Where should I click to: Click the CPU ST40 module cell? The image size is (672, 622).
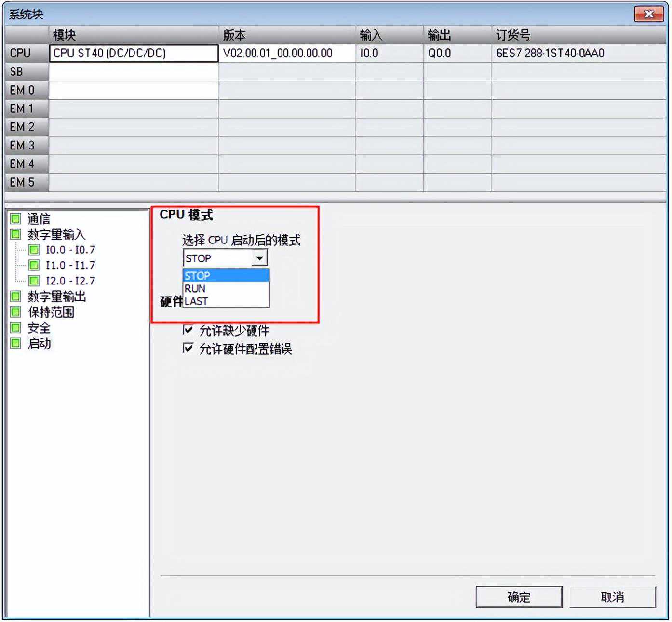[x=134, y=53]
